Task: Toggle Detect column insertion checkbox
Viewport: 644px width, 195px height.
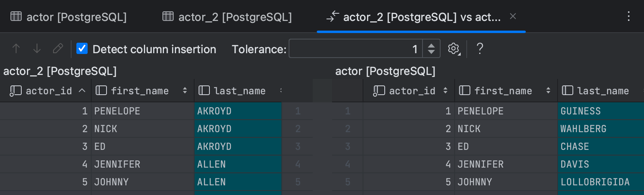Action: coord(82,49)
